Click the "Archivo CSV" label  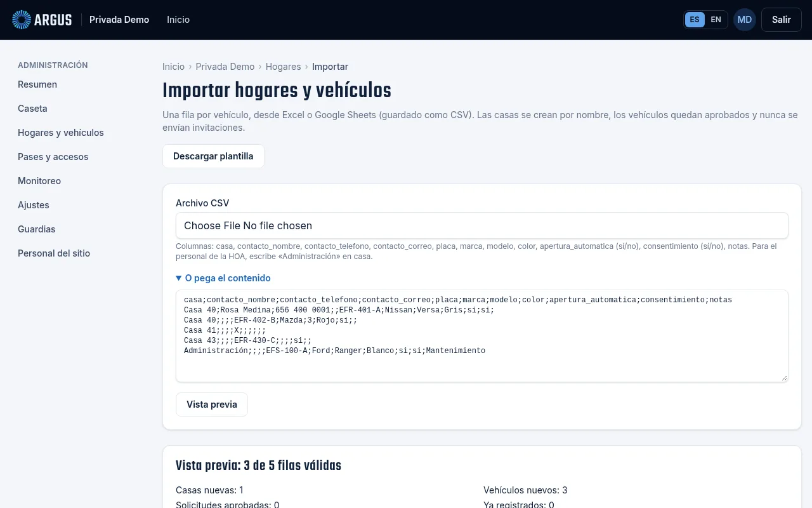[202, 203]
